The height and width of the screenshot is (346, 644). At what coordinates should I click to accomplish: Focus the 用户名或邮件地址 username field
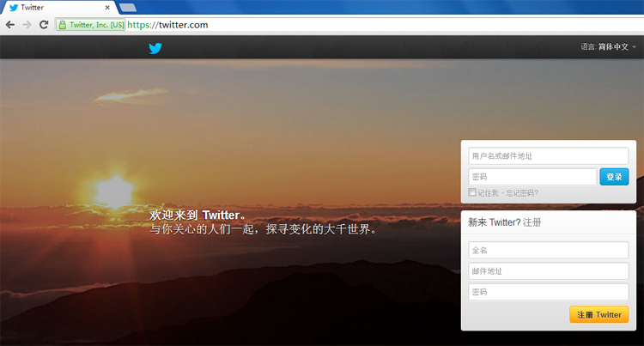(548, 156)
